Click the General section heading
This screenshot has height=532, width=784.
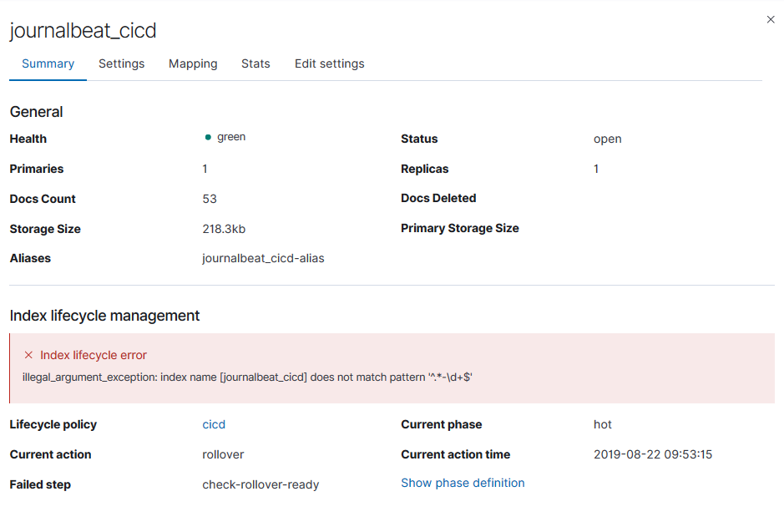[x=37, y=112]
